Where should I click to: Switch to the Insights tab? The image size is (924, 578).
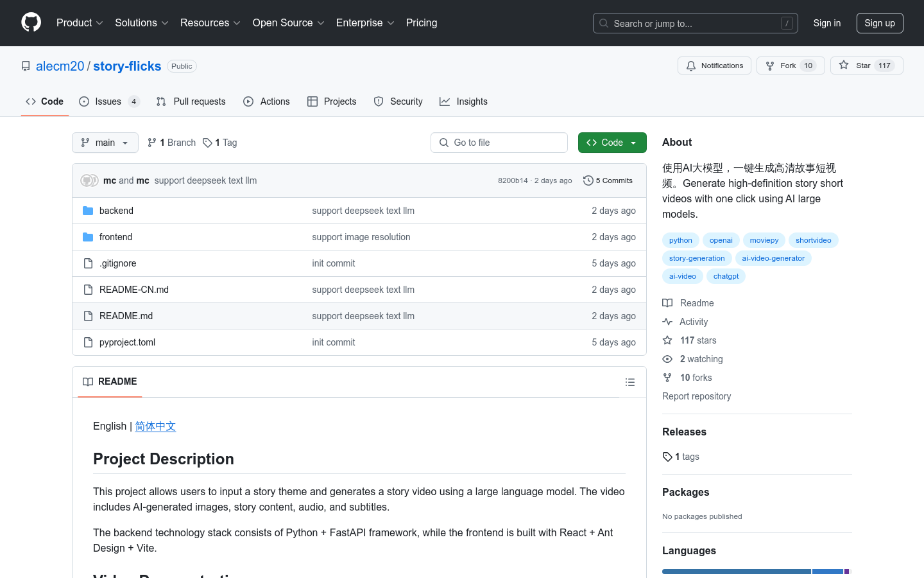tap(464, 101)
